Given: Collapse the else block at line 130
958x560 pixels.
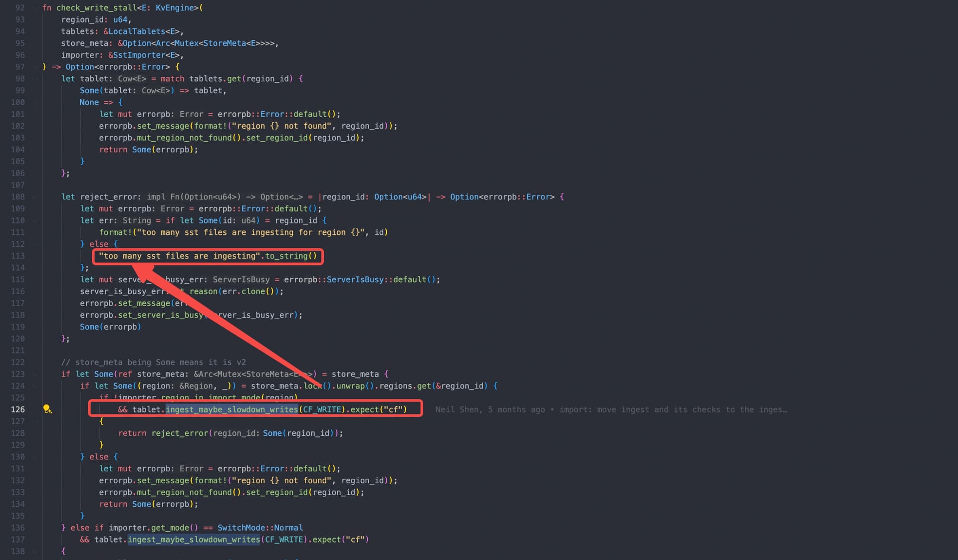Looking at the screenshot, I should (34, 457).
